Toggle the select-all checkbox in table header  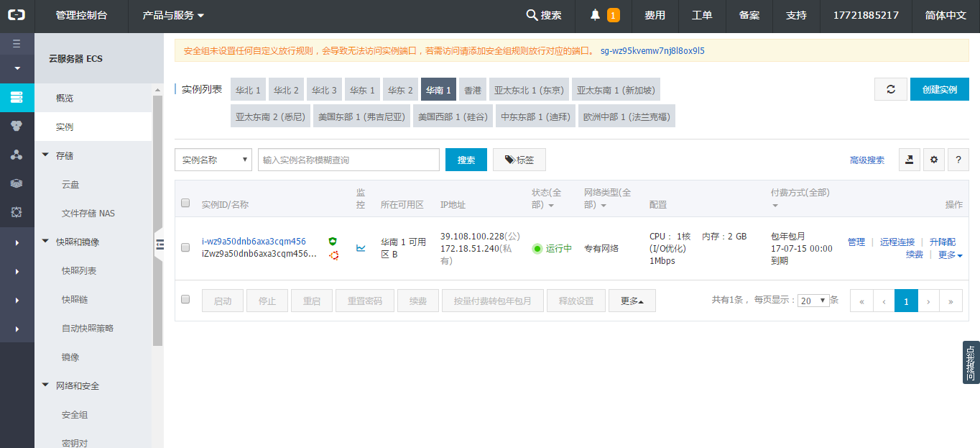[185, 204]
